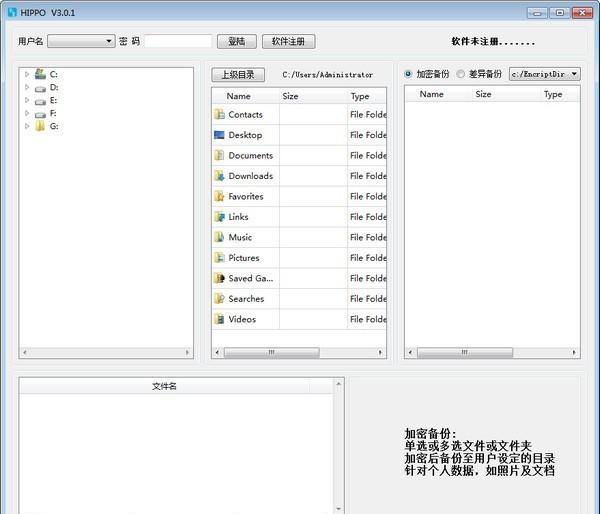Sort middle file list by Type header
Screen dimensions: 600x514
coord(360,96)
